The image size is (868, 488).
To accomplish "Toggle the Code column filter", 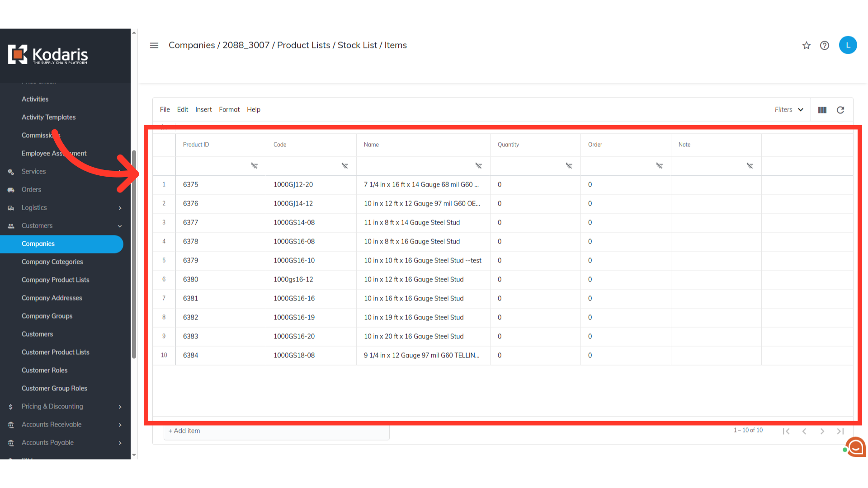I will (344, 166).
